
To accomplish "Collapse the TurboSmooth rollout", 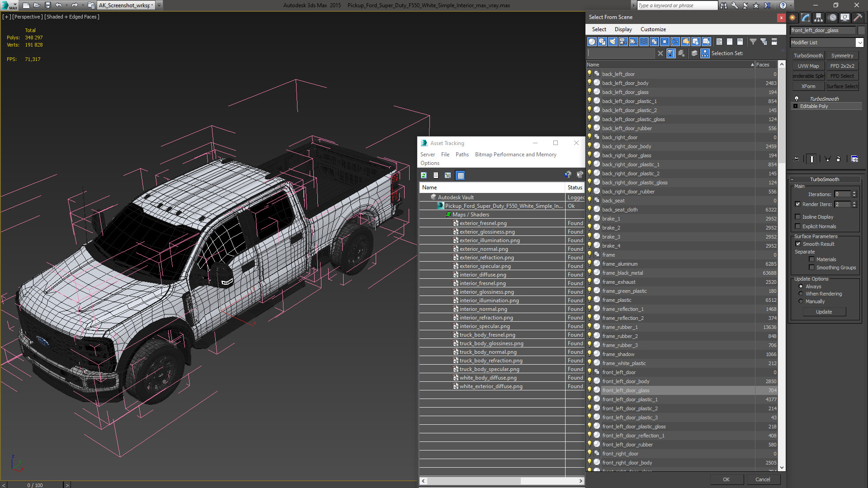I will [x=824, y=179].
